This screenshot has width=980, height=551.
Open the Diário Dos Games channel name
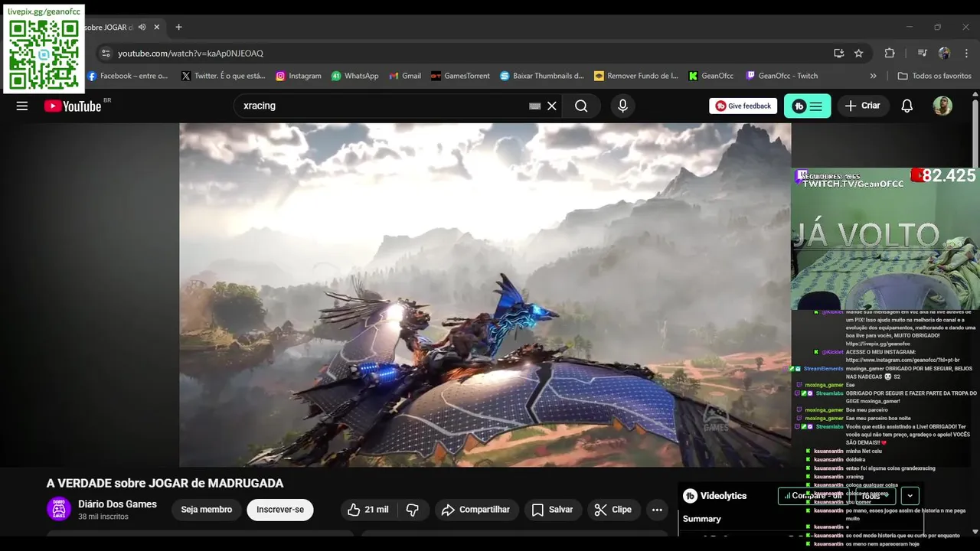117,504
